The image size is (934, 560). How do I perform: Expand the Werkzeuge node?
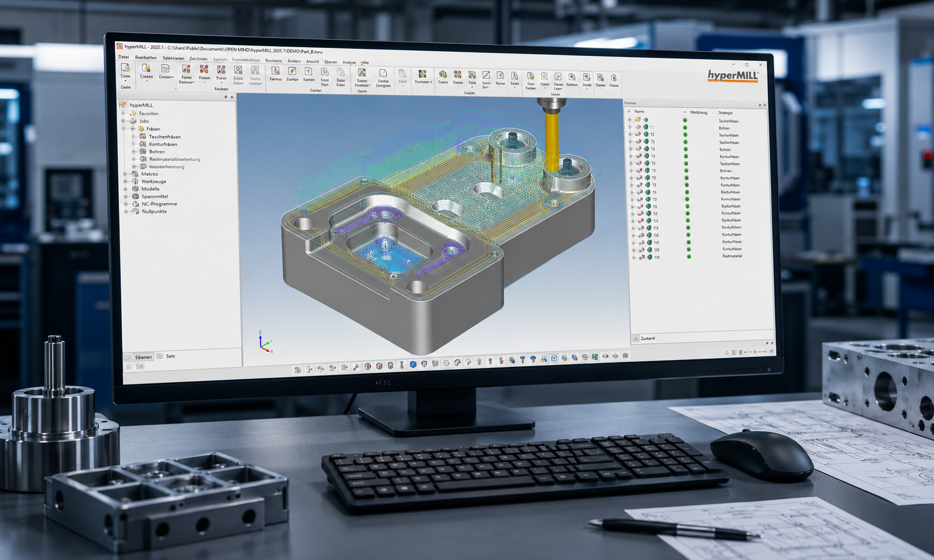coord(126,181)
